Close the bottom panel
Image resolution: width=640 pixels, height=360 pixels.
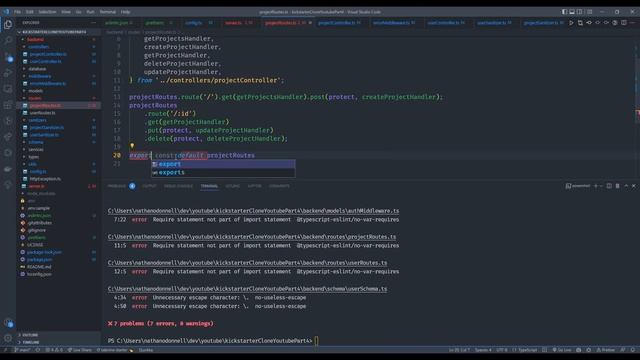click(633, 186)
